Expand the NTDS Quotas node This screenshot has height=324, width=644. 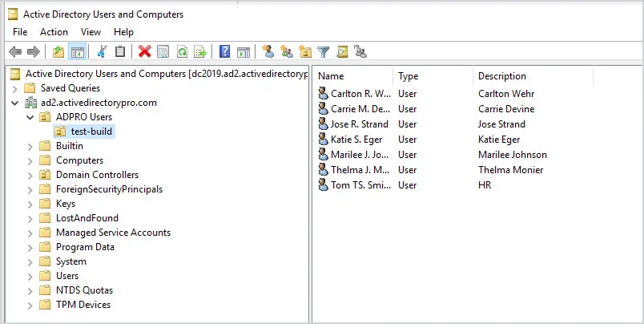pos(30,290)
